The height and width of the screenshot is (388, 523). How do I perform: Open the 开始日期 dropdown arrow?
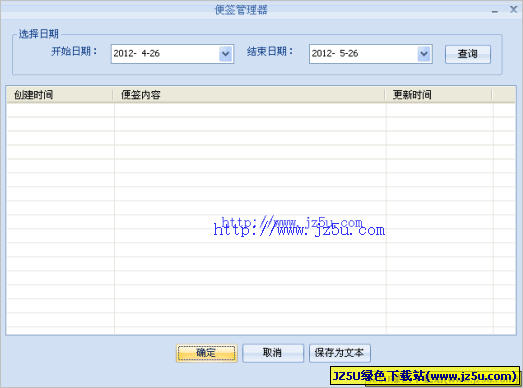click(225, 54)
